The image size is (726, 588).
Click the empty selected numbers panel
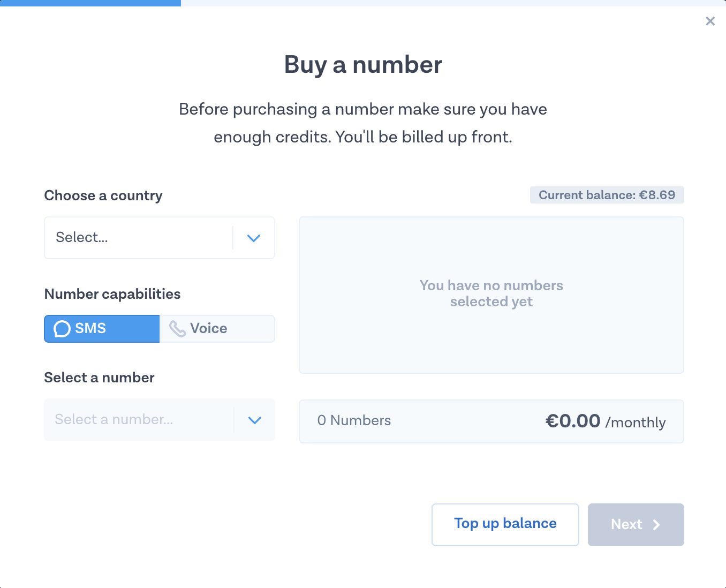(x=491, y=295)
